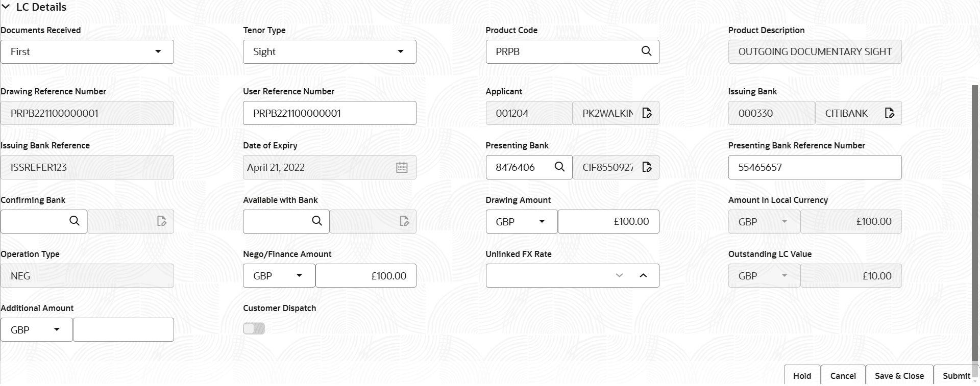Open Available with Bank details icon
Screen dimensions: 980x386
point(404,221)
